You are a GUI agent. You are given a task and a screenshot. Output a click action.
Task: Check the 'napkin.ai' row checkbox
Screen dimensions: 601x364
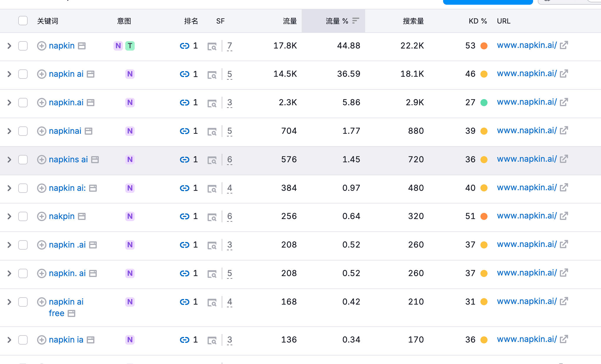pyautogui.click(x=23, y=103)
